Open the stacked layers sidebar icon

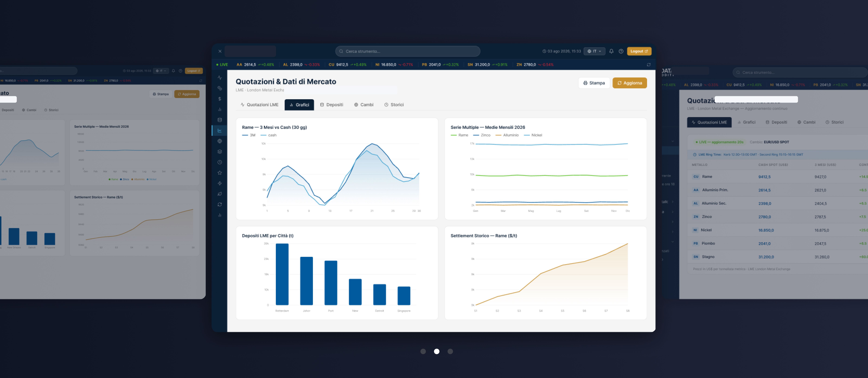(x=220, y=152)
